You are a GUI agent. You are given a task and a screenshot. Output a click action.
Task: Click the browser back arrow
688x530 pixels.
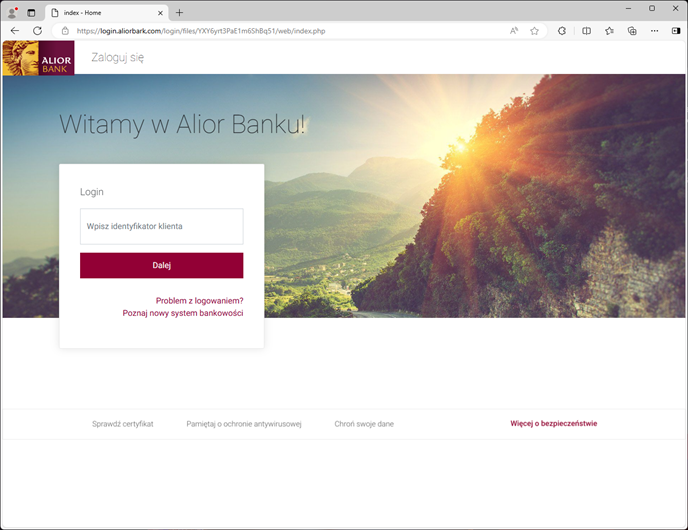(15, 31)
